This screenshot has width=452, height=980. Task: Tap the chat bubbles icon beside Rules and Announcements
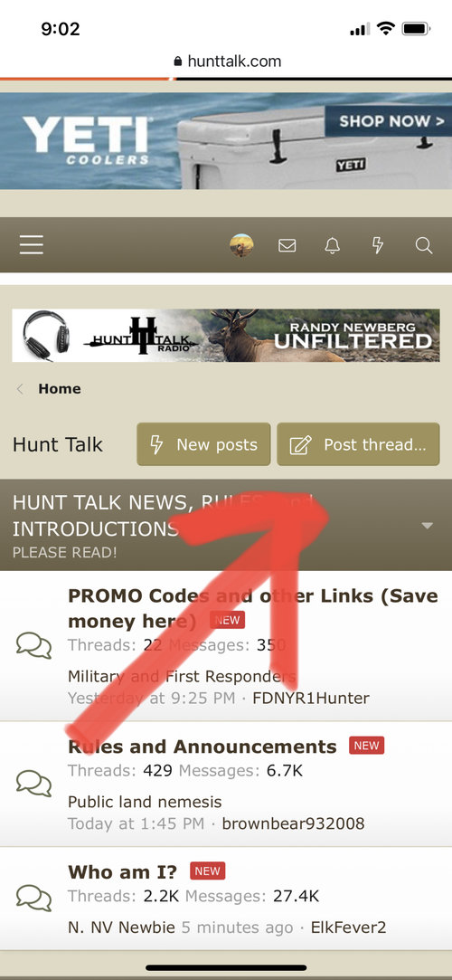point(33,783)
